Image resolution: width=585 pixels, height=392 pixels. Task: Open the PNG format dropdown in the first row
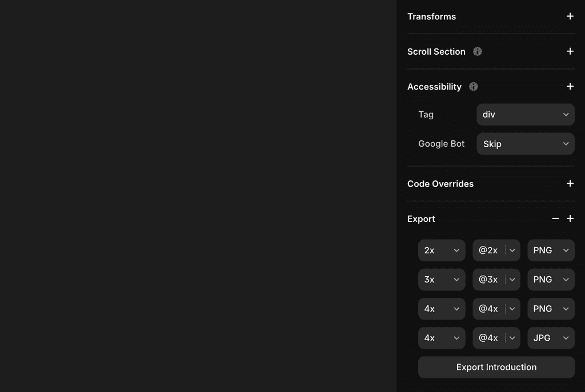[x=550, y=250]
